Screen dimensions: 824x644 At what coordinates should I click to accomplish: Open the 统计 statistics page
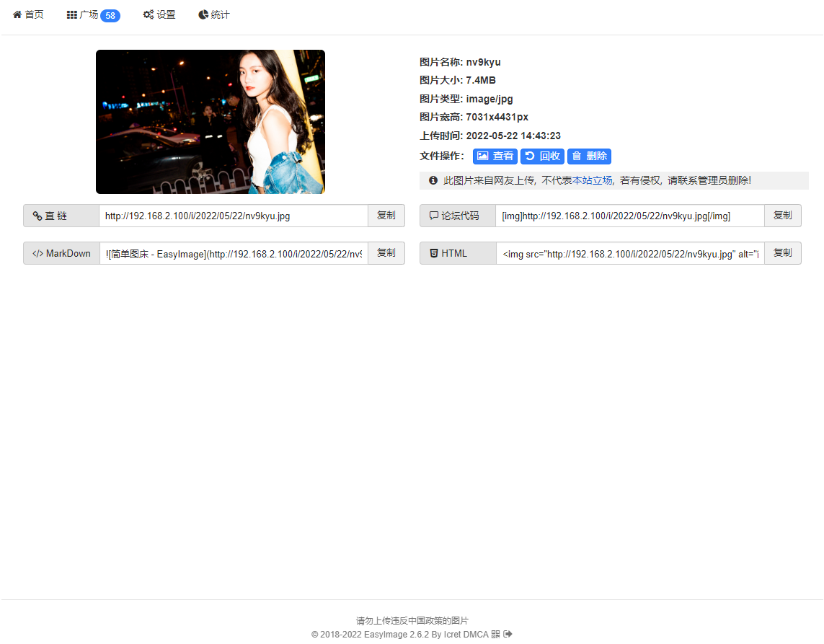pos(214,14)
